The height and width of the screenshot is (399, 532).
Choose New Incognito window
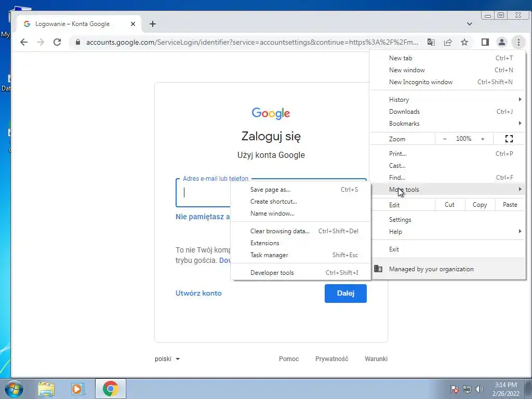tap(447, 82)
